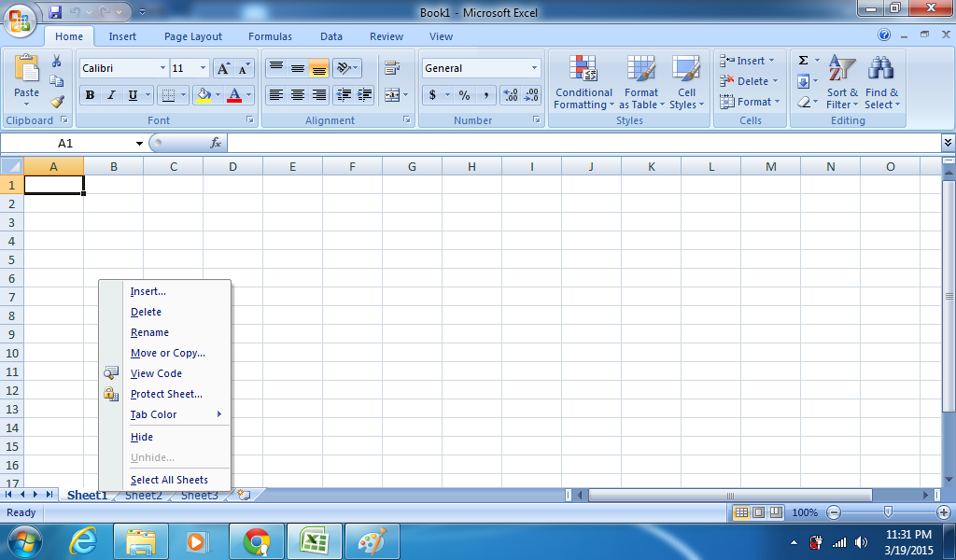Viewport: 956px width, 560px height.
Task: Switch to the Insert ribbon tab
Action: coord(122,36)
